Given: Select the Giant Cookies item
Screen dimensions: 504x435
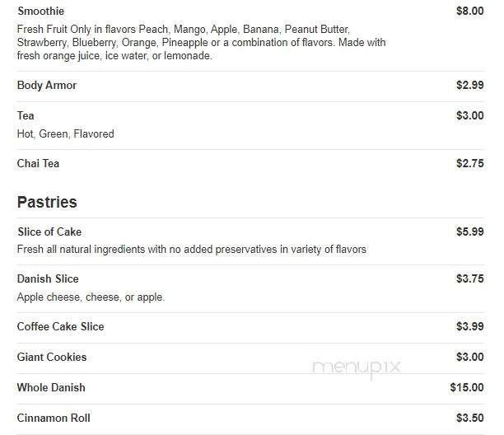Looking at the screenshot, I should [x=52, y=358].
